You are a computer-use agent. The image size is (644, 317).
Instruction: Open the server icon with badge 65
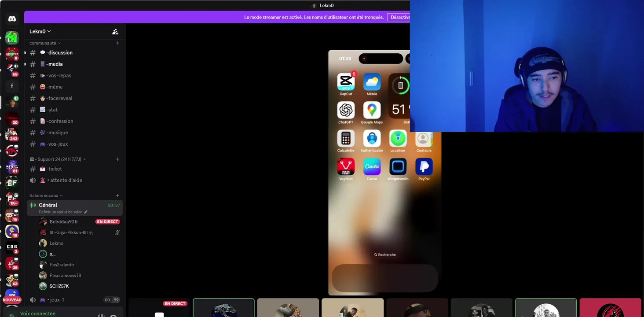(x=12, y=70)
